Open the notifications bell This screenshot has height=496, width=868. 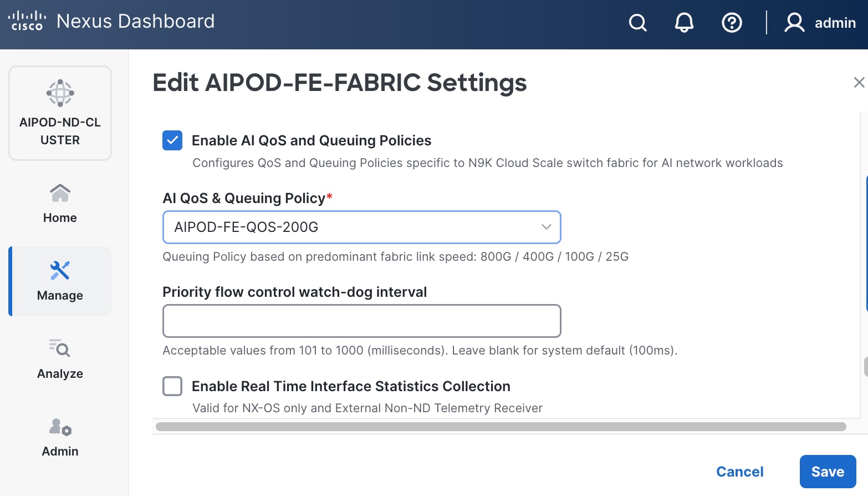coord(684,23)
